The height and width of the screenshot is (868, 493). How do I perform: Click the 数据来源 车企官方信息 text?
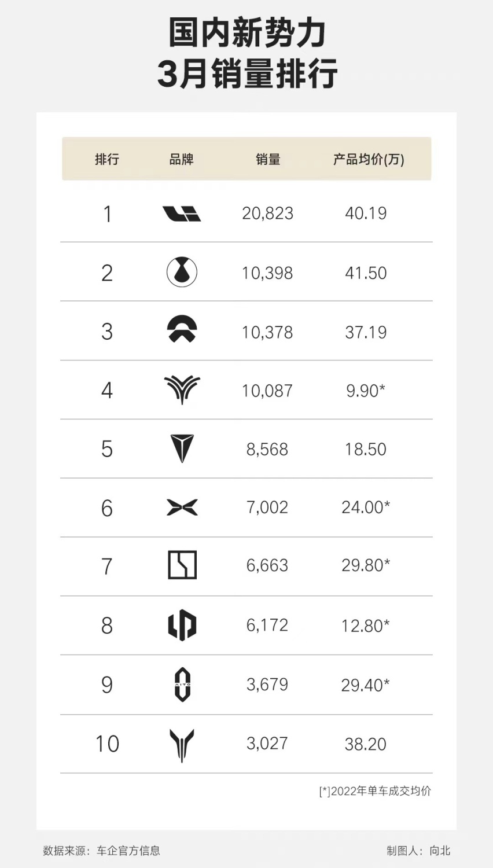coord(101,851)
